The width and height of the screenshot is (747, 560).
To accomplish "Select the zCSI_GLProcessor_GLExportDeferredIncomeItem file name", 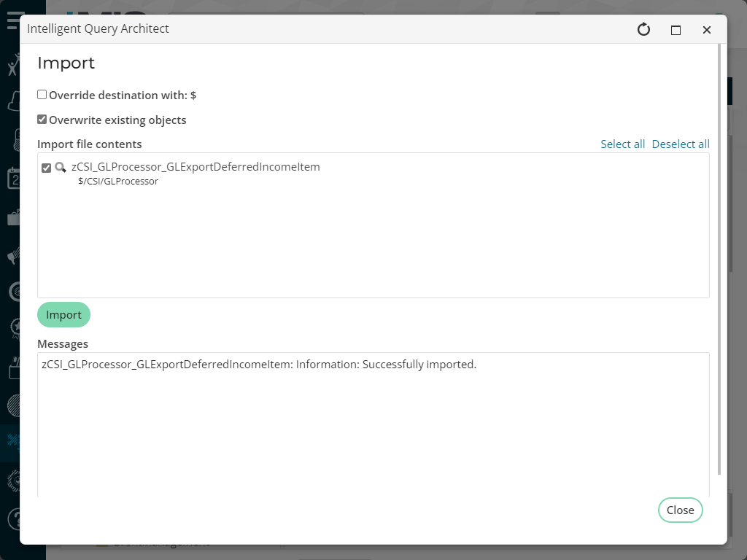I will [196, 167].
